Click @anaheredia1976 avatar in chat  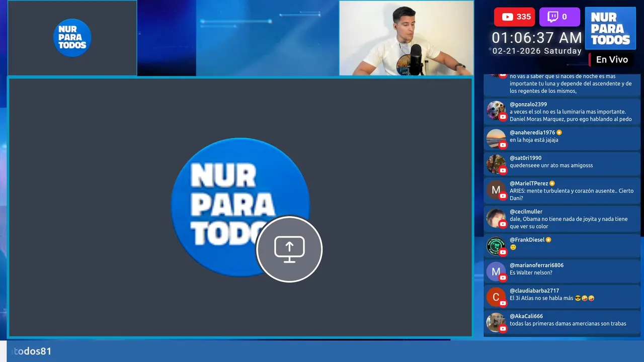tap(496, 139)
